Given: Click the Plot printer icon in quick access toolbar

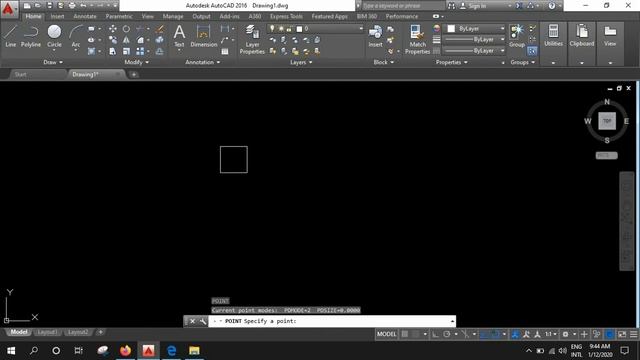Looking at the screenshot, I should (x=72, y=6).
